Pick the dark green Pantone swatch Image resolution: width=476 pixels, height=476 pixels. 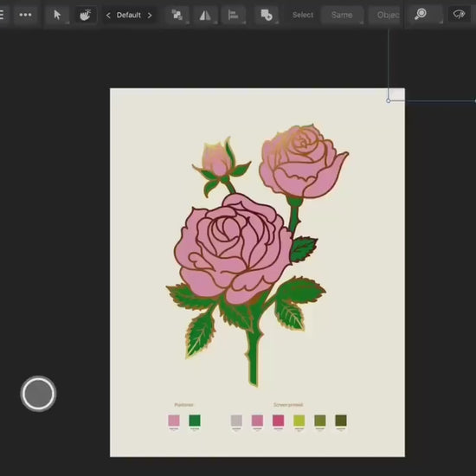pos(195,421)
